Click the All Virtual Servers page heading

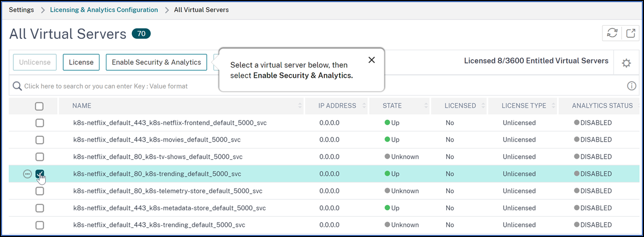point(68,34)
